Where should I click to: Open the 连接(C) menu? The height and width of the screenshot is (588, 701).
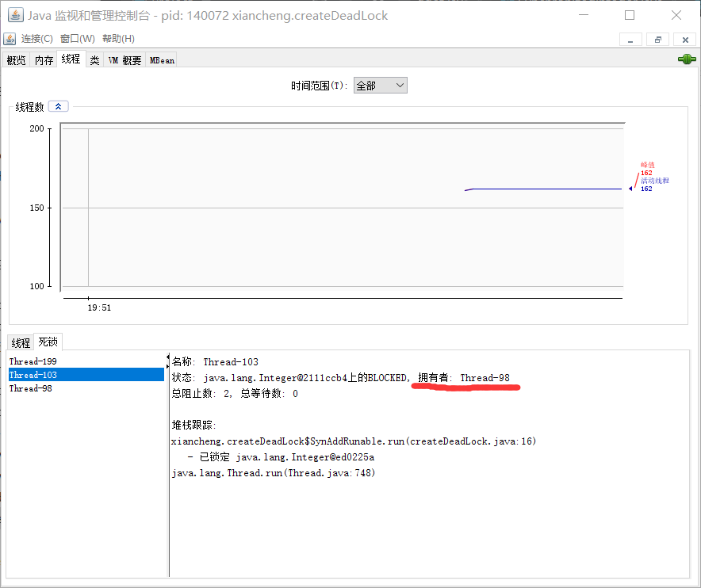pos(37,39)
